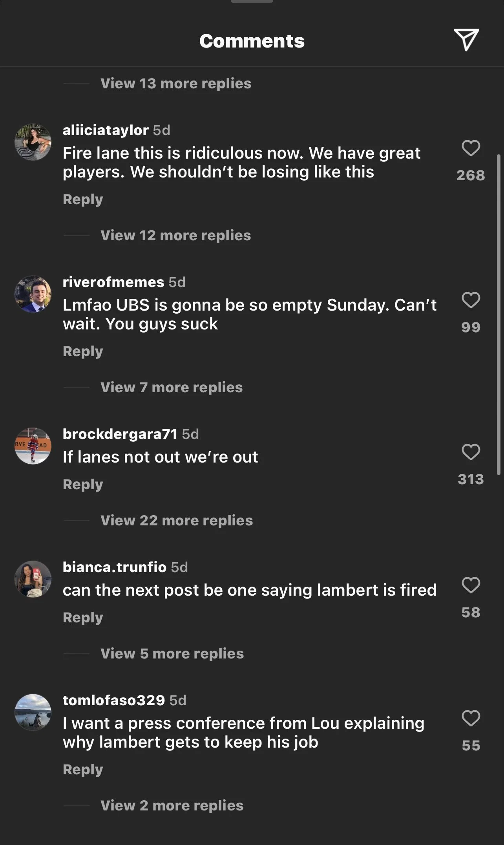Screen dimensions: 504x845
Task: Open tomlofaso329's profile avatar
Action: pos(33,712)
